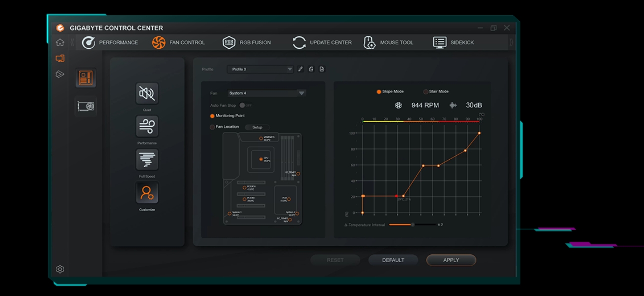Screen dimensions: 644x296
Task: Select the graphics card device icon
Action: (x=86, y=106)
